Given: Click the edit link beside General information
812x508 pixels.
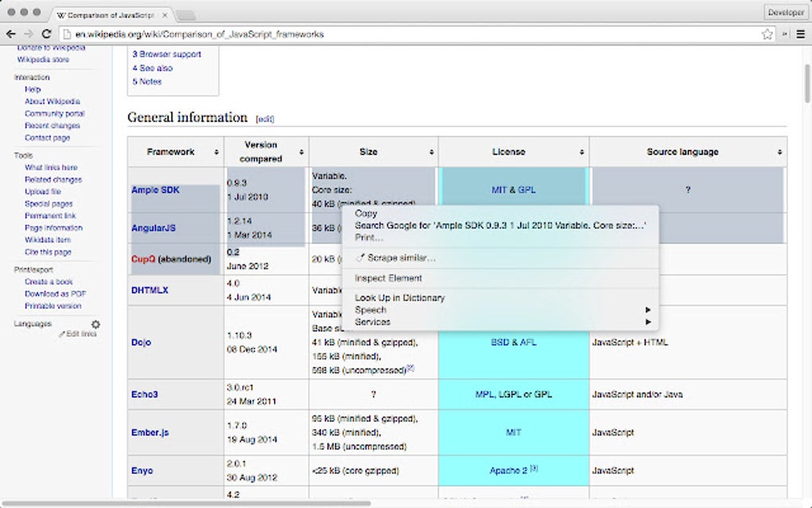Looking at the screenshot, I should [x=265, y=118].
